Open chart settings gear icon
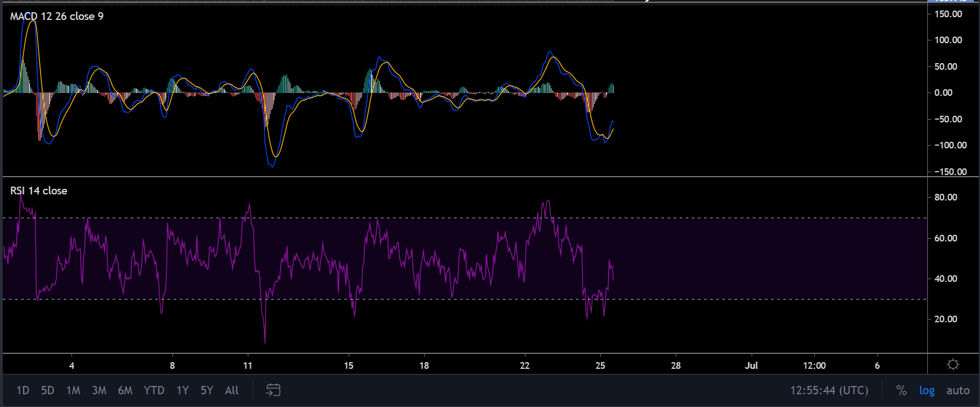The image size is (980, 407). (953, 364)
